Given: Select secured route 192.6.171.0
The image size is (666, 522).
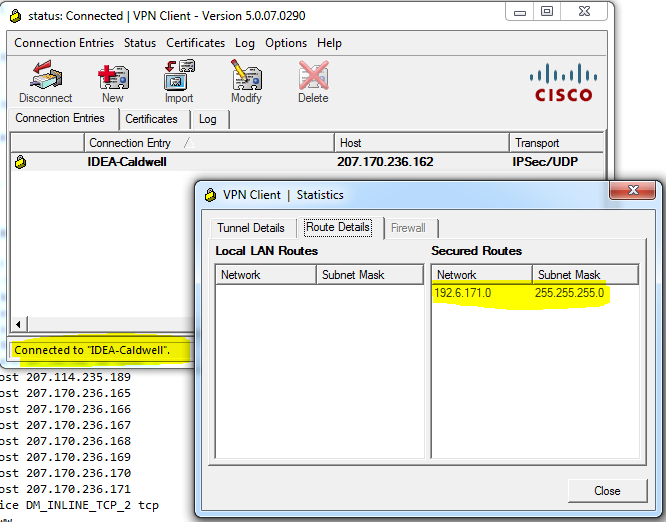Looking at the screenshot, I should point(463,293).
